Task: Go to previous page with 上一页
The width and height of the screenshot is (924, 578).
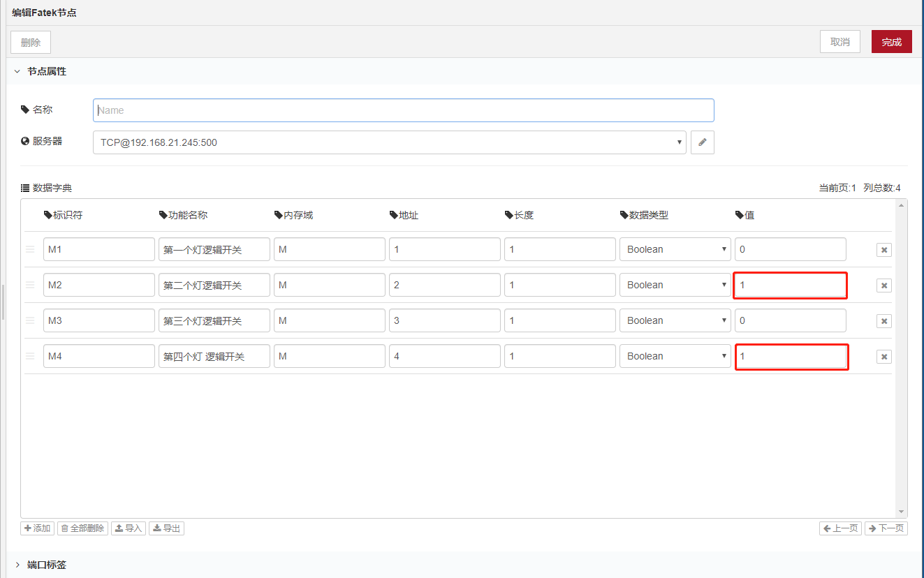Action: tap(840, 528)
